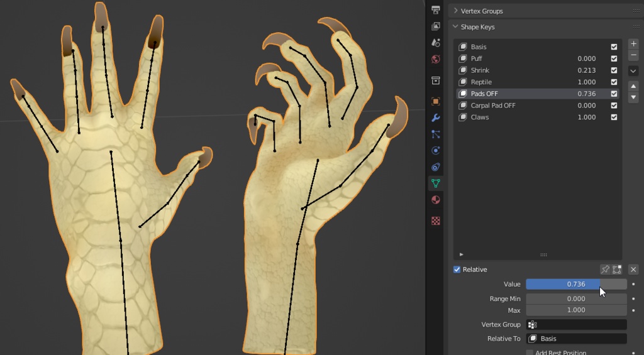644x355 pixels.
Task: Click the Basis shape key icon
Action: pos(463,46)
